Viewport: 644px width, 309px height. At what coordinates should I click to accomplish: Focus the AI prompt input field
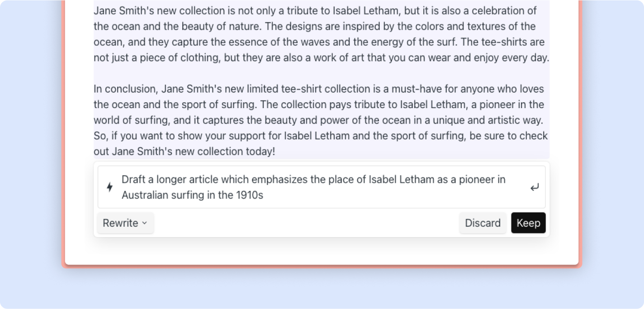point(317,187)
